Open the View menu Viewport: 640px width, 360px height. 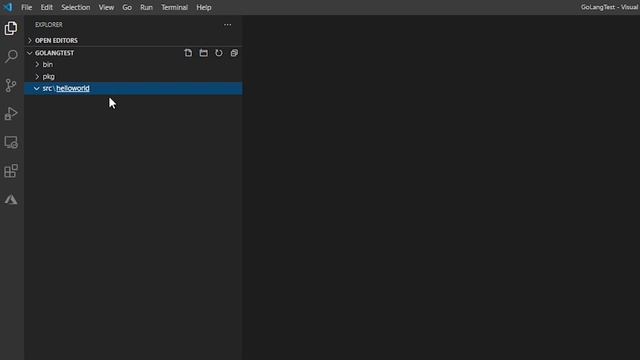coord(106,7)
